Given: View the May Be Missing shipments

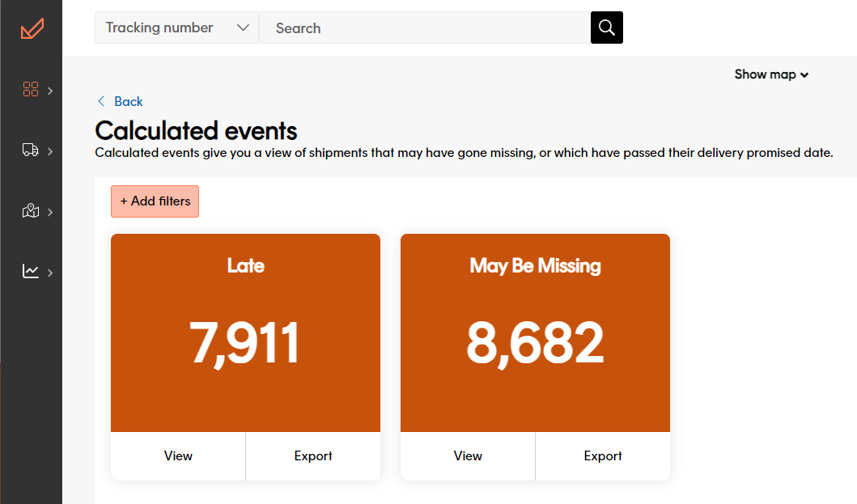Looking at the screenshot, I should pyautogui.click(x=468, y=456).
